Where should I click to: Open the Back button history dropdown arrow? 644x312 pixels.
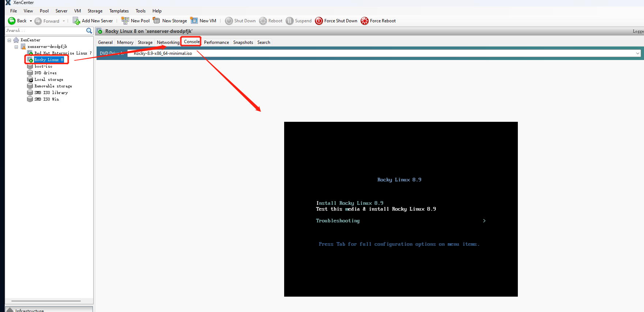(x=31, y=21)
